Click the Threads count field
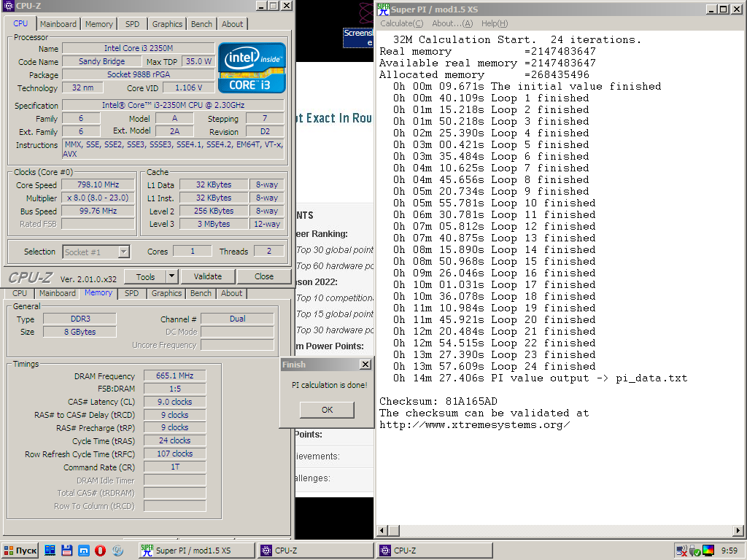The image size is (747, 560). [x=268, y=251]
